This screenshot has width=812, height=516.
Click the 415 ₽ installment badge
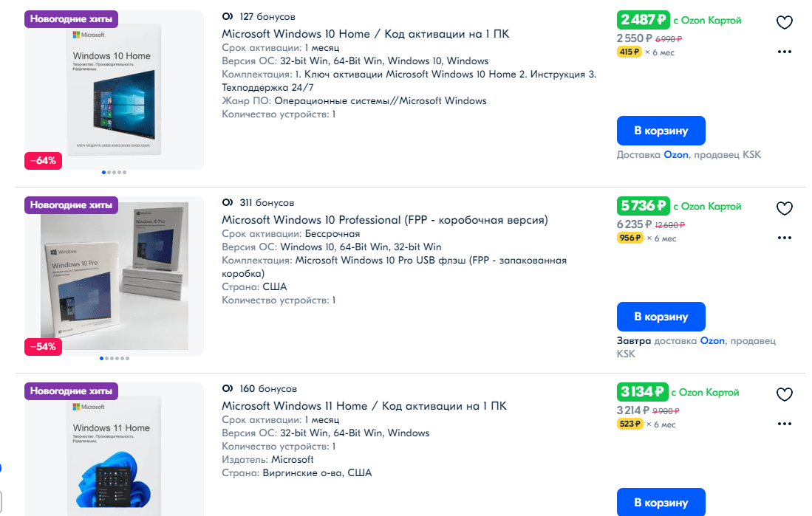coord(630,52)
